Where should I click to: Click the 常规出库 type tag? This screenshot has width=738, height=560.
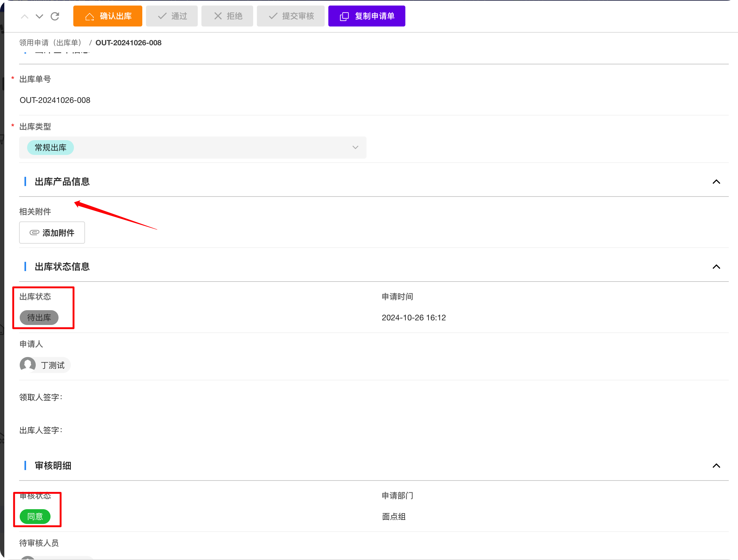tap(51, 148)
